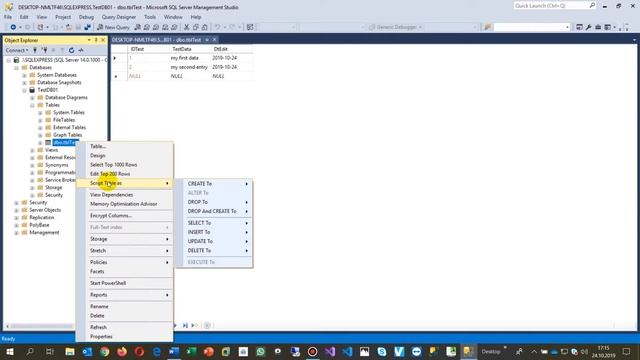Open the Storage submenu in context menu
The image size is (640, 360).
124,239
